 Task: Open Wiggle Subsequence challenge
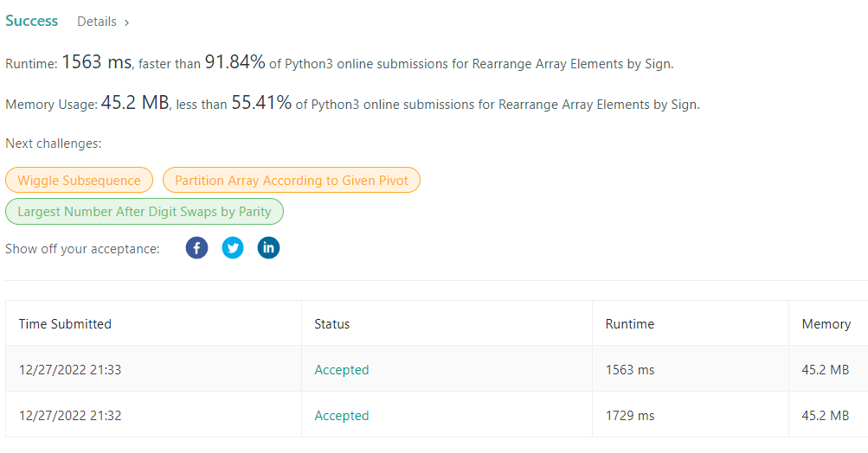(x=79, y=181)
